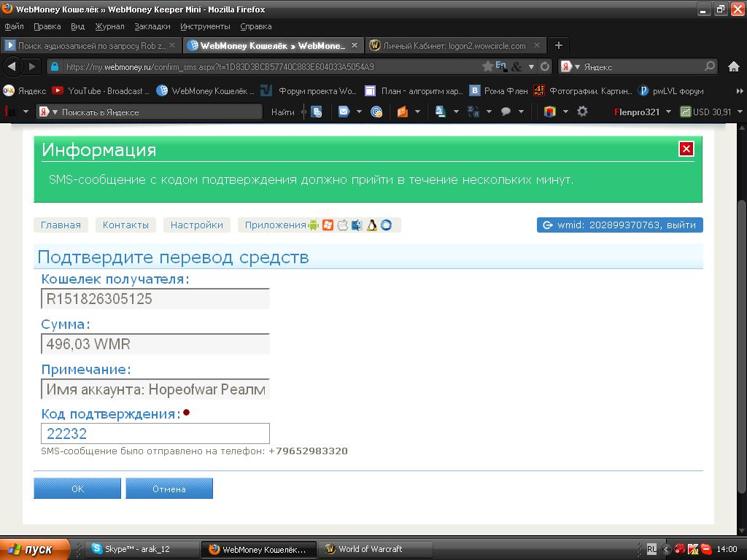The image size is (747, 560).
Task: Open YouTube - Broadcast bookmark
Action: tap(101, 90)
